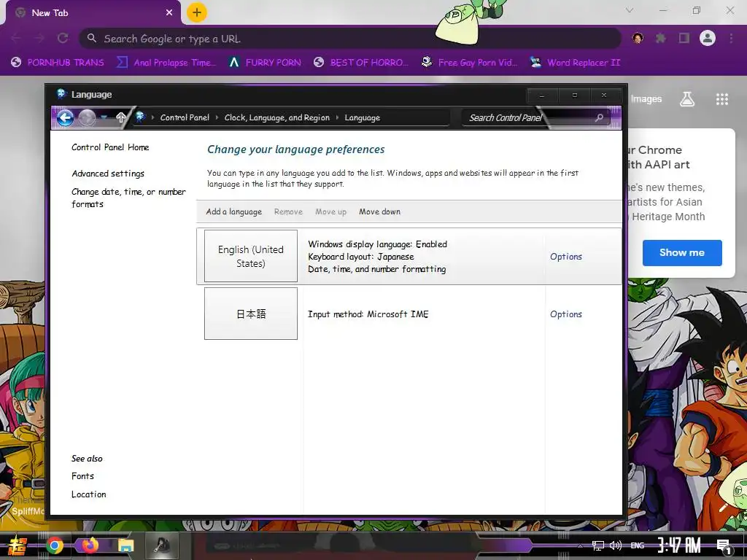This screenshot has height=560, width=747.
Task: Switch to the New Tab tab in Chrome
Action: point(93,13)
